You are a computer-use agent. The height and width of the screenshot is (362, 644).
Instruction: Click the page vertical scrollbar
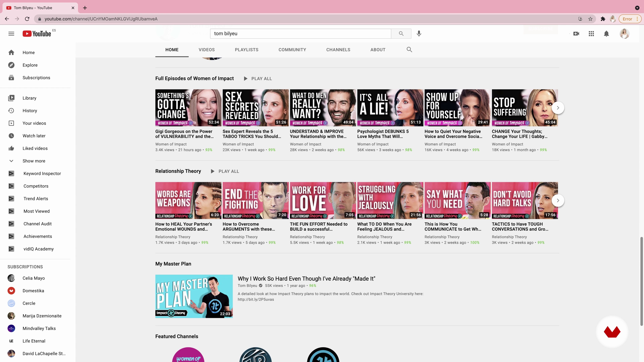[641, 281]
